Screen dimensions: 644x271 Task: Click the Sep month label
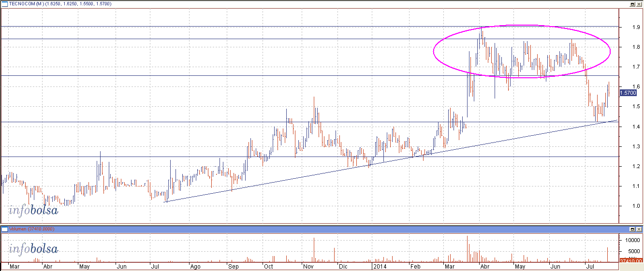(233, 267)
